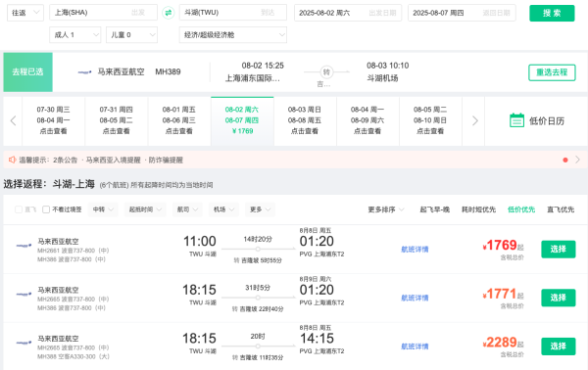Sort by 低价优先
This screenshot has height=370, width=588.
[x=521, y=209]
